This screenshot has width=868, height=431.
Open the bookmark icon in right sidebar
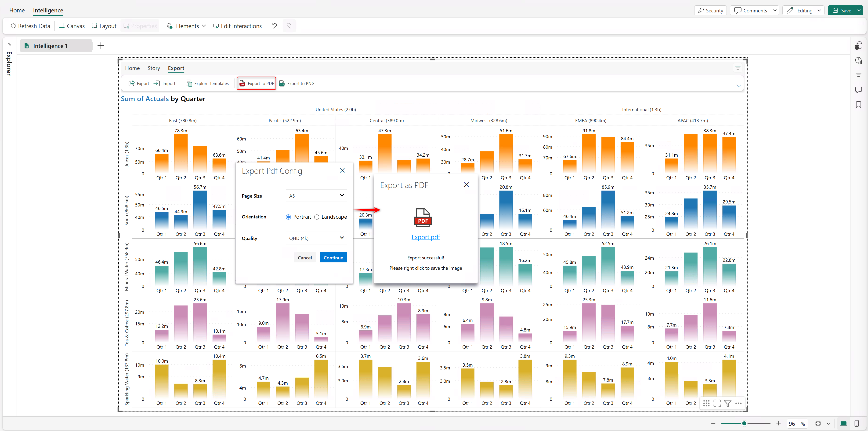pyautogui.click(x=858, y=105)
